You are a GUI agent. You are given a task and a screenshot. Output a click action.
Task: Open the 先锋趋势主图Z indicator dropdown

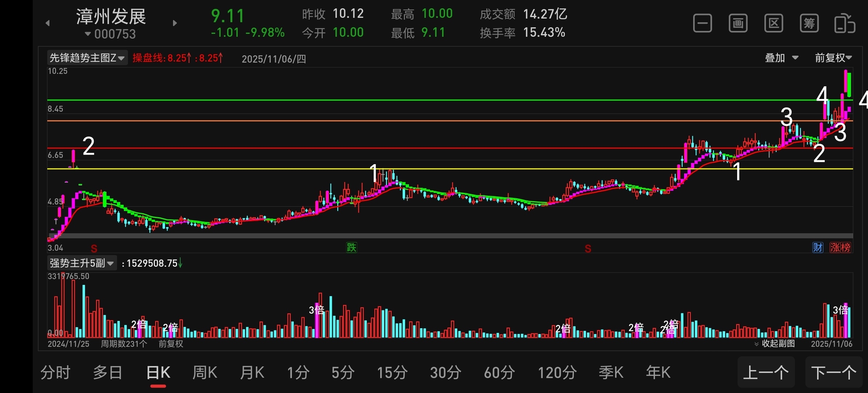(87, 58)
